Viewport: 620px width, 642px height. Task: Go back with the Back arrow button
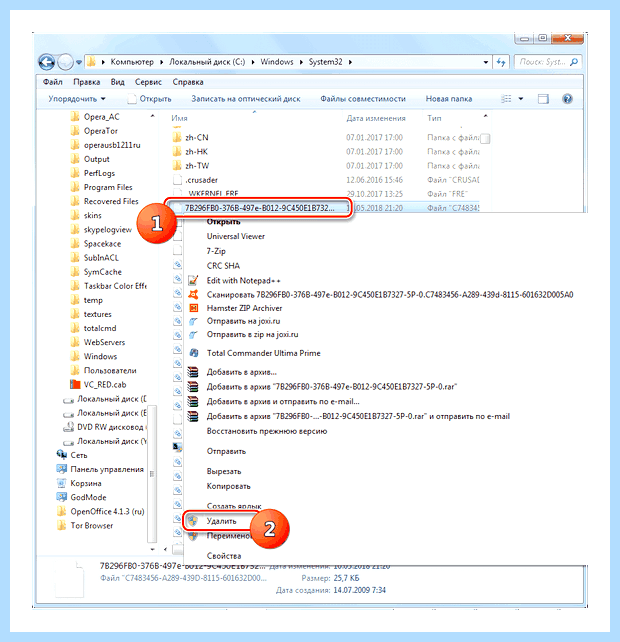tap(46, 62)
